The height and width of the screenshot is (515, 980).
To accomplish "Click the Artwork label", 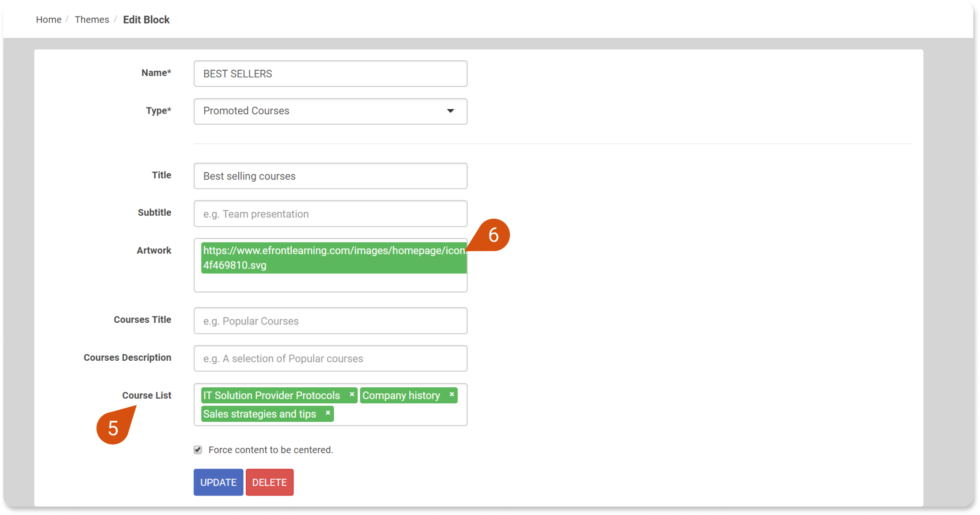I will (154, 250).
